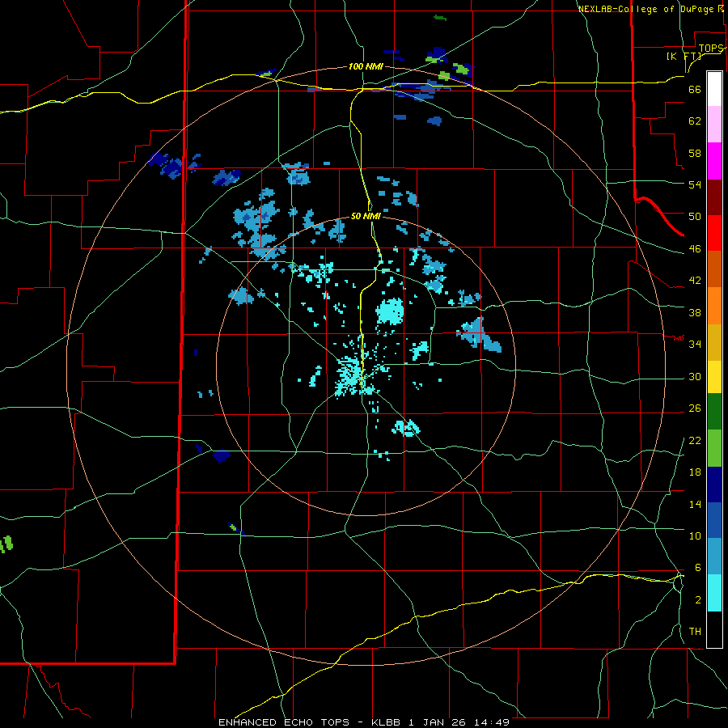Click the navy blue legend swatch
This screenshot has height=728, width=728.
click(714, 485)
